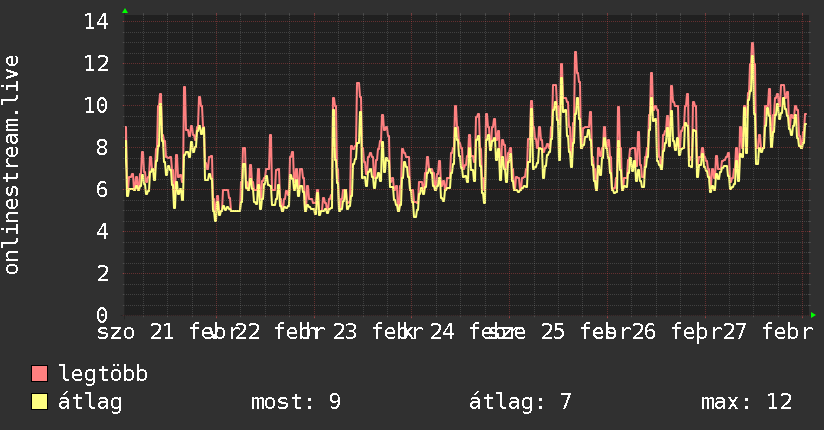Click the x-axis date label 25
Image resolution: width=824 pixels, height=430 pixels.
pyautogui.click(x=553, y=332)
